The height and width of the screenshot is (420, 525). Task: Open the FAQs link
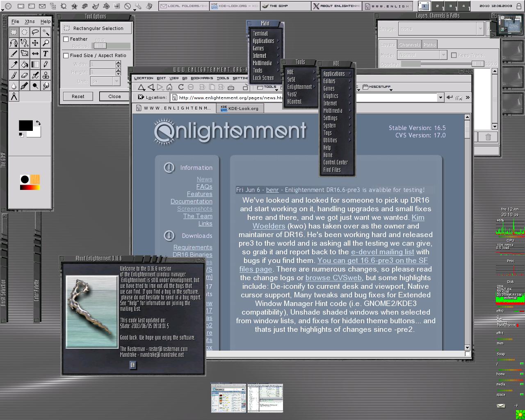204,187
